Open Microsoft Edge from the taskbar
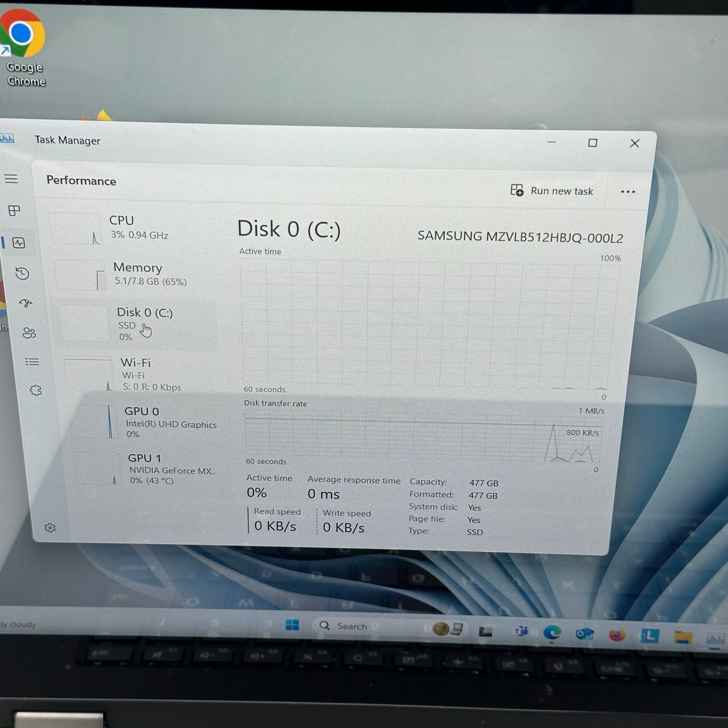 click(552, 632)
